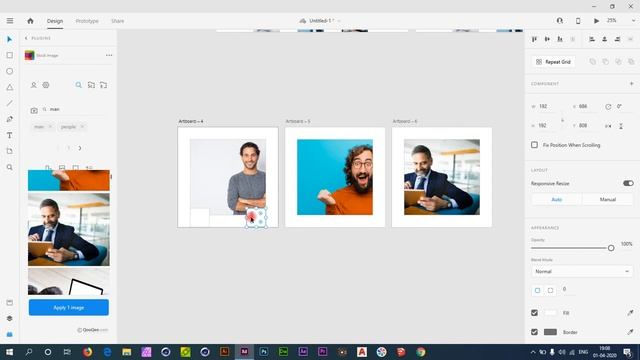Select businessman with tablet thumbnail in plugin
The height and width of the screenshot is (360, 640).
coord(69,230)
